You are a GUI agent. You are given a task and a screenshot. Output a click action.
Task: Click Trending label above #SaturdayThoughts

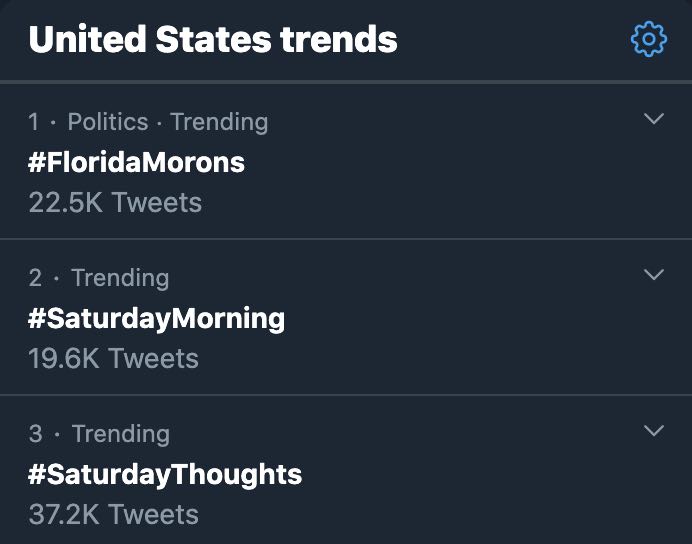click(120, 434)
